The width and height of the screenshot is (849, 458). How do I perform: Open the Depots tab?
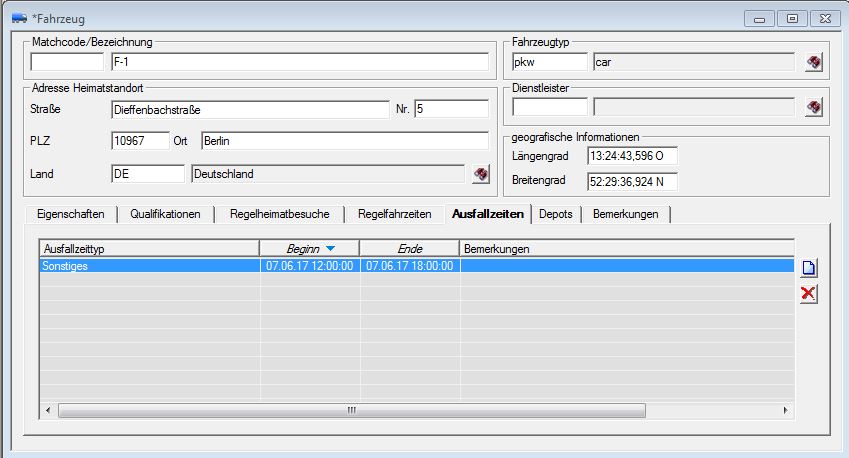555,214
